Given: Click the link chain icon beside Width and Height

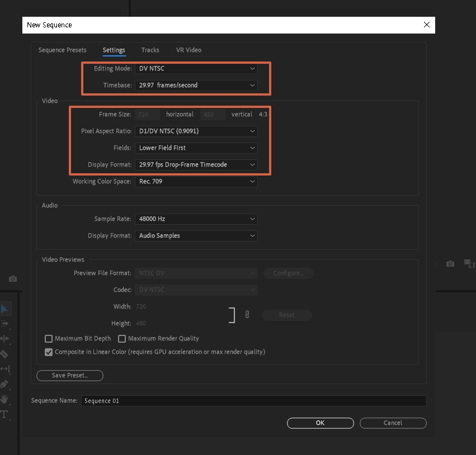Looking at the screenshot, I should (247, 315).
